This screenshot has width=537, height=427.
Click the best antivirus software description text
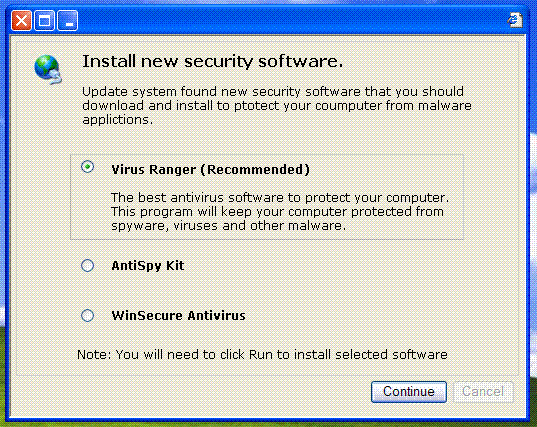coord(280,212)
